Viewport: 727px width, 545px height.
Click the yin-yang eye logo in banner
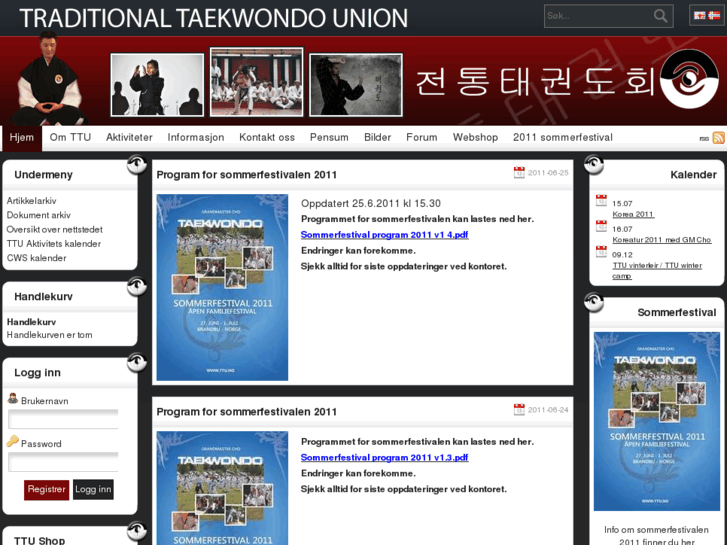(x=689, y=79)
